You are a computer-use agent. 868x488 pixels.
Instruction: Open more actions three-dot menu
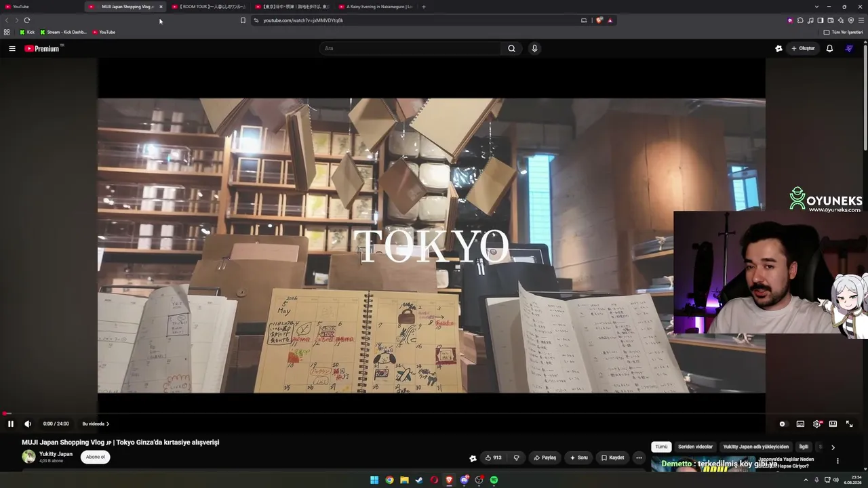(639, 457)
